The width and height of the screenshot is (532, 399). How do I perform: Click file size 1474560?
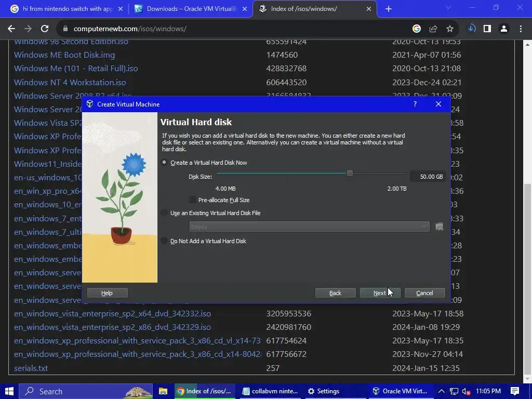(x=282, y=55)
